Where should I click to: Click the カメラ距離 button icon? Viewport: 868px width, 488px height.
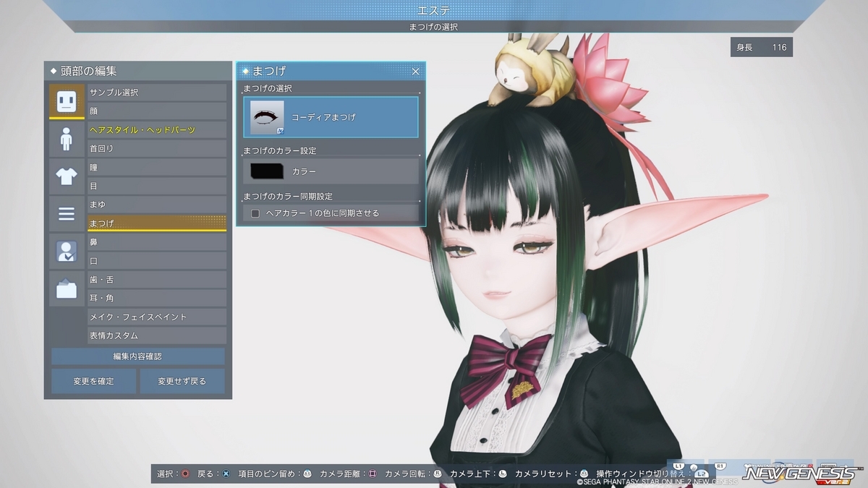(x=373, y=474)
